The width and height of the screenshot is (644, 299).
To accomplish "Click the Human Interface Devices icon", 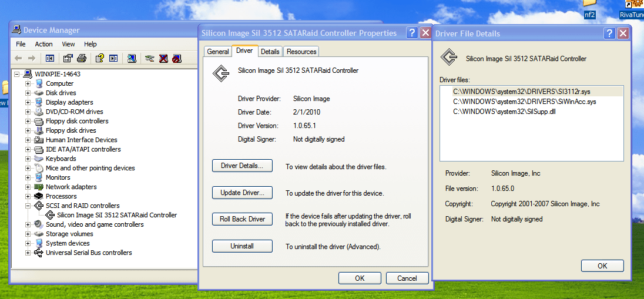I will (x=39, y=140).
